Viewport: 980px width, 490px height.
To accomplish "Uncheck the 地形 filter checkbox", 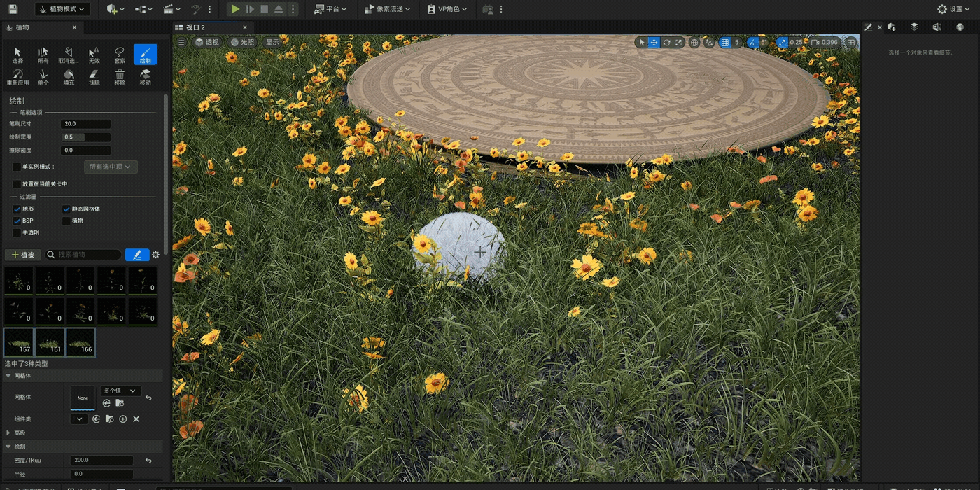I will [17, 209].
